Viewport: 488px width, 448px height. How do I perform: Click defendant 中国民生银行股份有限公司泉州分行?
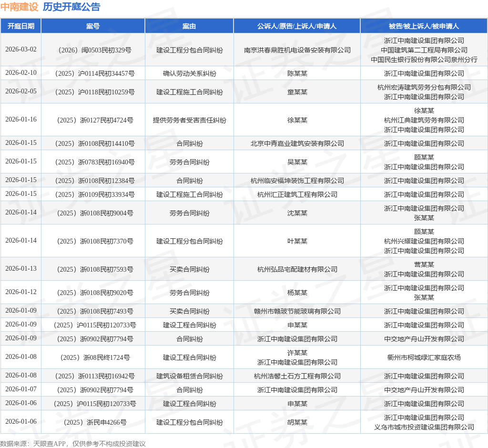(x=424, y=60)
